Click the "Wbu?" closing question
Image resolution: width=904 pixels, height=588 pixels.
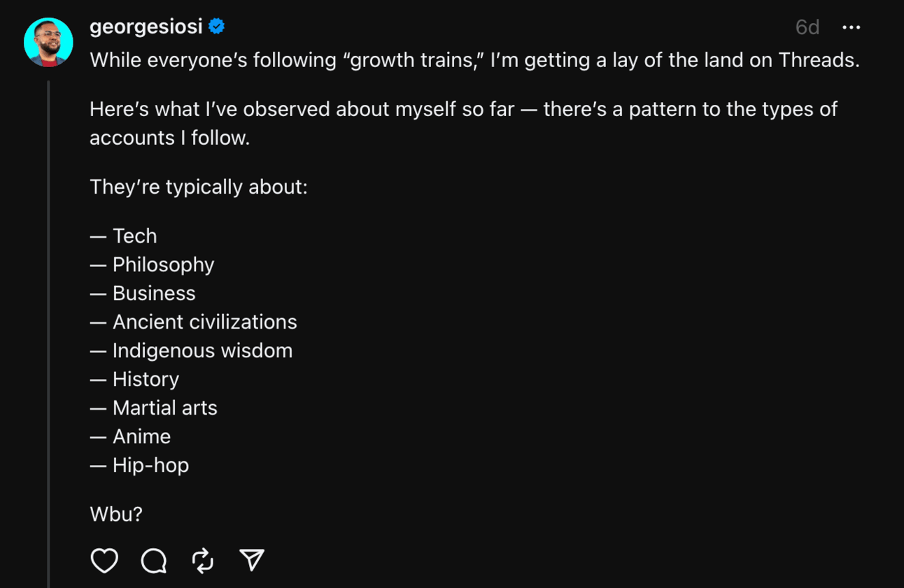[x=116, y=514]
